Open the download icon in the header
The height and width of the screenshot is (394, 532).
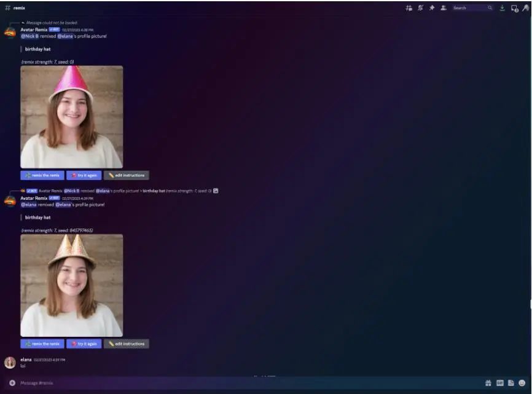coord(502,8)
